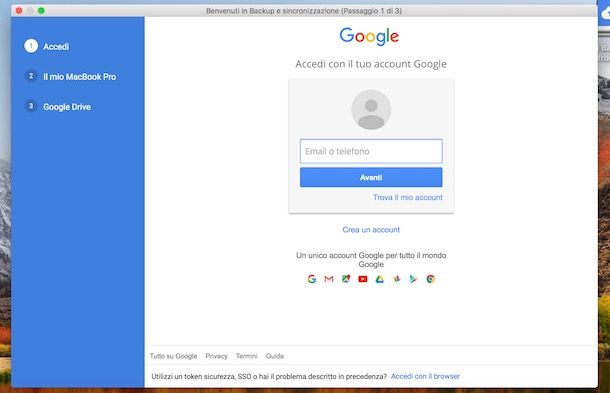
Task: Select the Il mio MacBook Pro step
Action: 79,77
